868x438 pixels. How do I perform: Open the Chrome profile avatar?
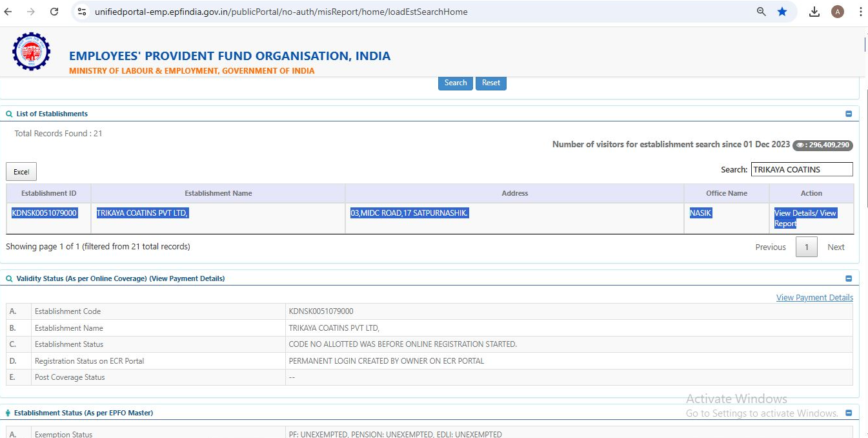click(838, 12)
